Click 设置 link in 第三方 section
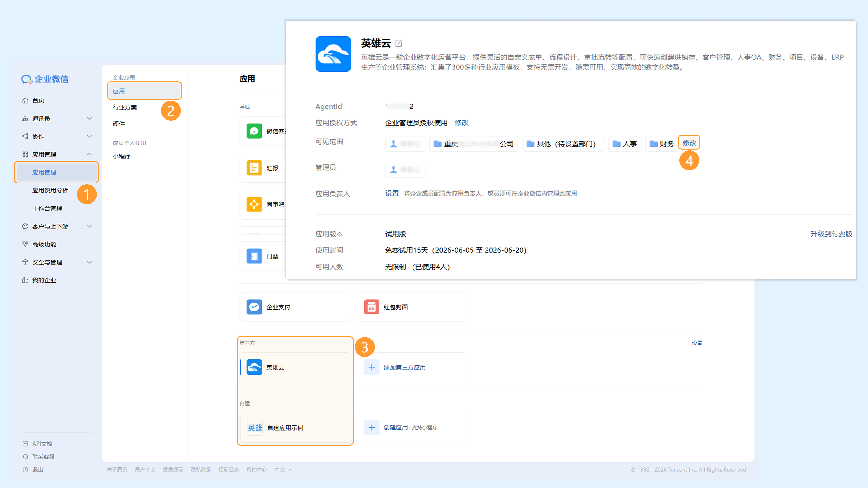Screen dimensions: 868x488 (697, 343)
